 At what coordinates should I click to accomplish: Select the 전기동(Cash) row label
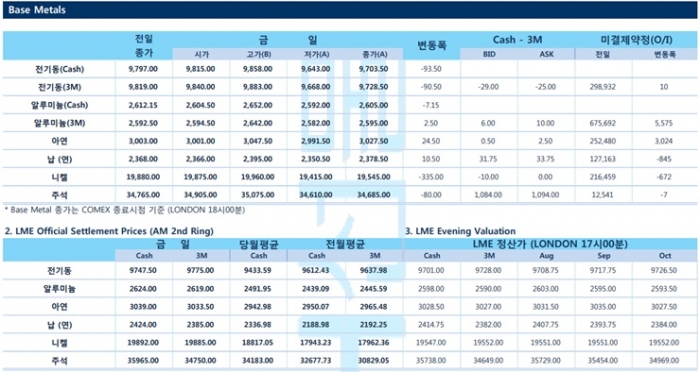59,69
